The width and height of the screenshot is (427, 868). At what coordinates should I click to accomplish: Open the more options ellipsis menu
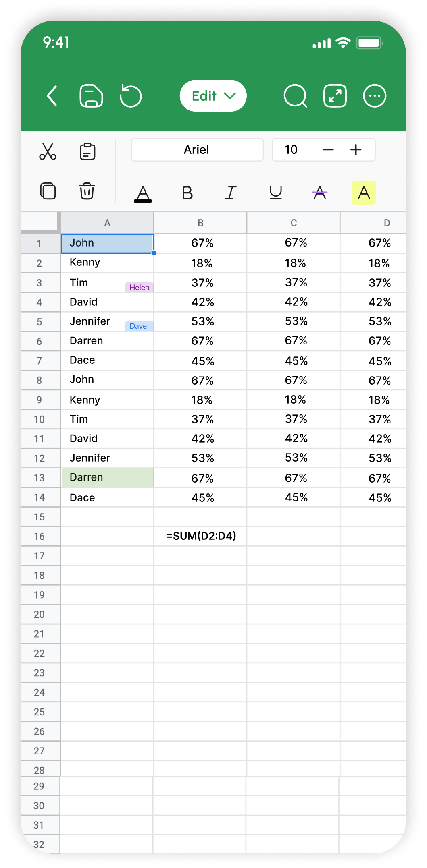(x=375, y=96)
